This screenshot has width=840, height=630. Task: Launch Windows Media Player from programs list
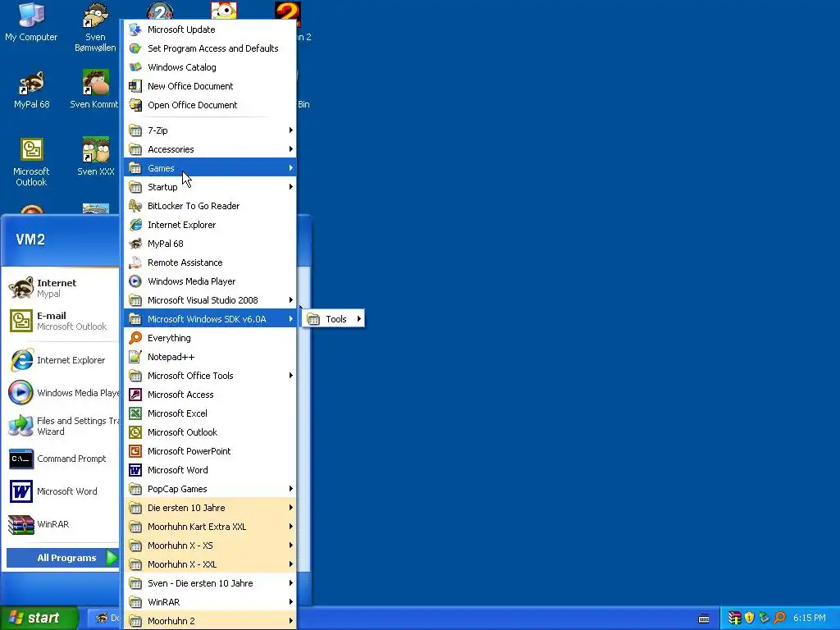pos(210,281)
